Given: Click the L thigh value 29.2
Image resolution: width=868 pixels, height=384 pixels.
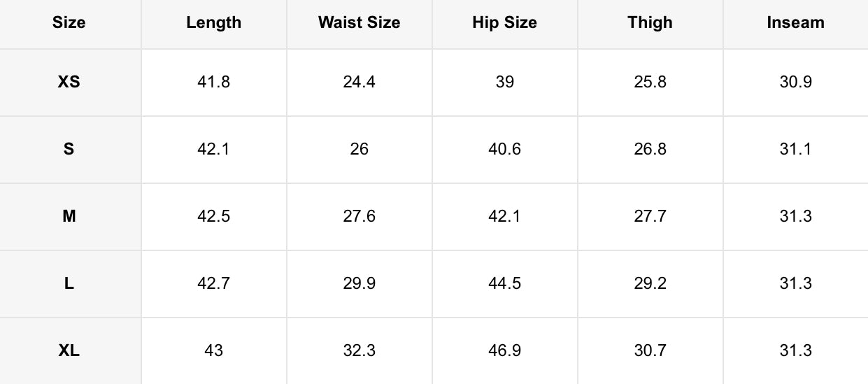Looking at the screenshot, I should click(x=650, y=283).
